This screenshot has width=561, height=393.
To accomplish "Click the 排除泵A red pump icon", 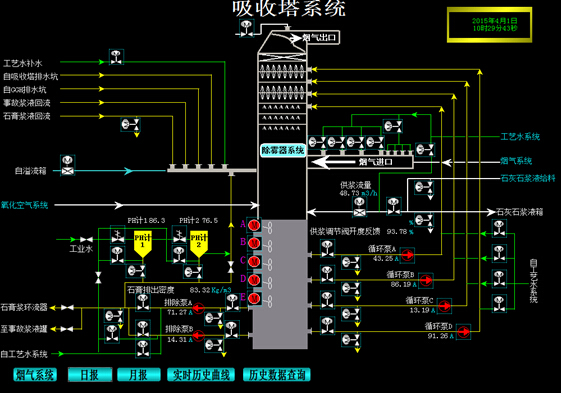I will [x=198, y=308].
